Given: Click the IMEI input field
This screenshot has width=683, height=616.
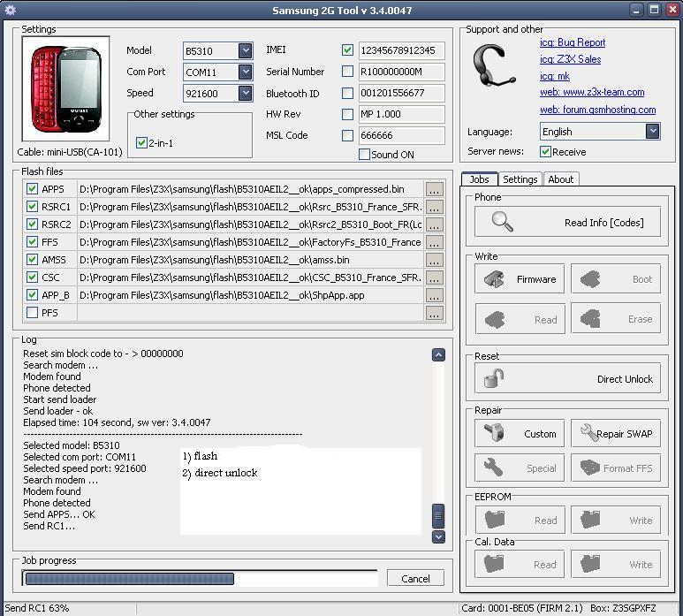Looking at the screenshot, I should point(401,50).
